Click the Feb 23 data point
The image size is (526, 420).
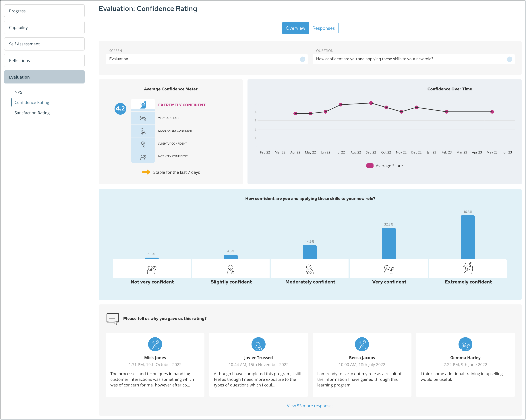(447, 112)
